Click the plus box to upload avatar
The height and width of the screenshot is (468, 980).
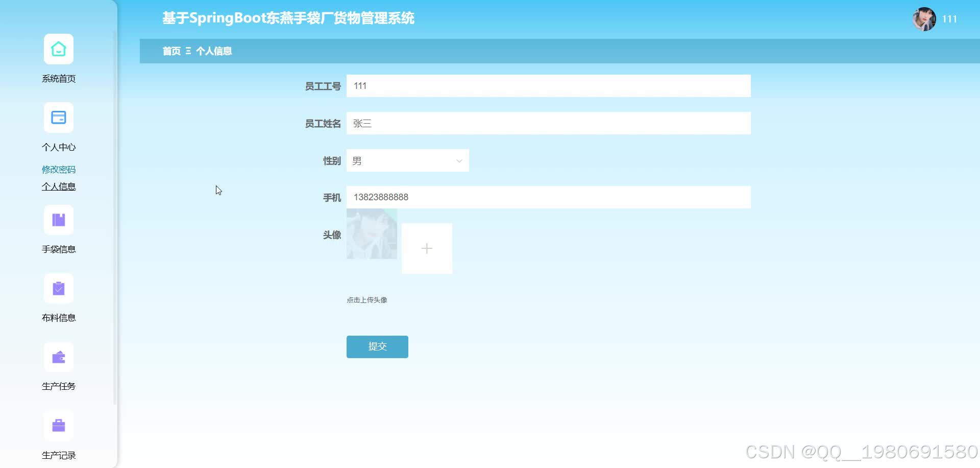tap(427, 248)
